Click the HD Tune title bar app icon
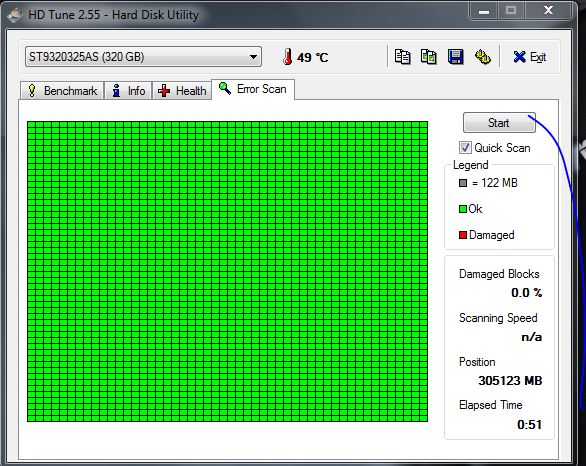The image size is (586, 466). 15,15
